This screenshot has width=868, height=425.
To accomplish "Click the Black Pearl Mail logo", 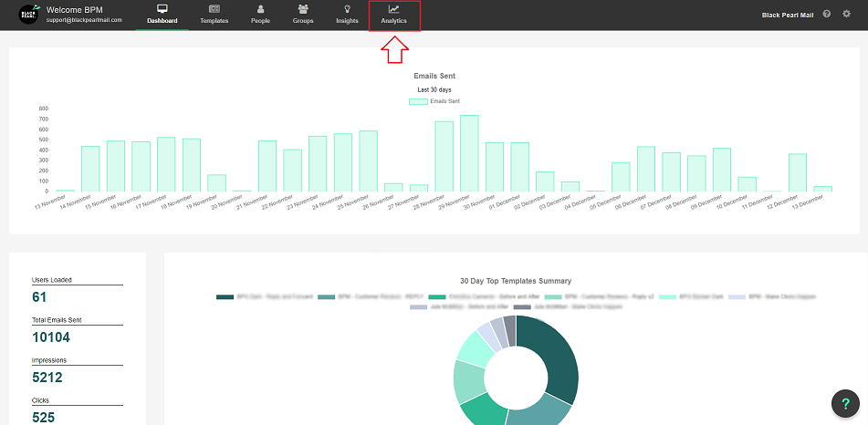I will pyautogui.click(x=29, y=15).
